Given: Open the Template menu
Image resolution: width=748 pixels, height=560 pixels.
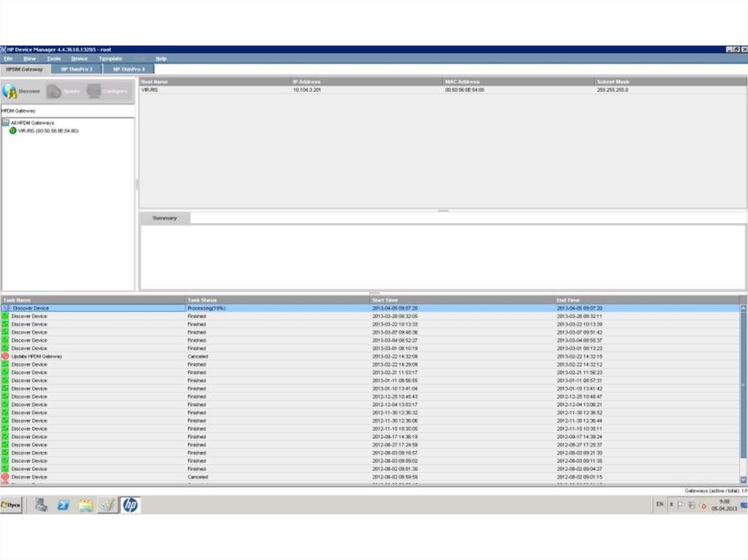Looking at the screenshot, I should coord(111,58).
